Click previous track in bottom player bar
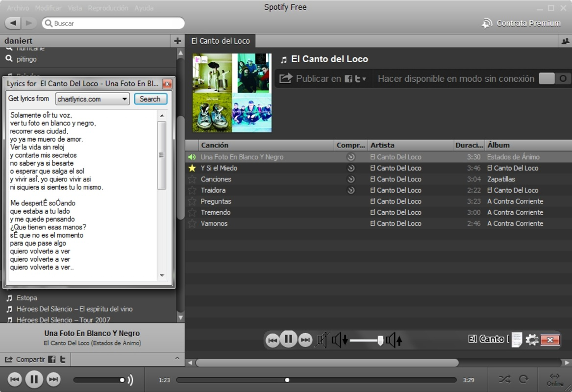The image size is (572, 392). pyautogui.click(x=15, y=380)
